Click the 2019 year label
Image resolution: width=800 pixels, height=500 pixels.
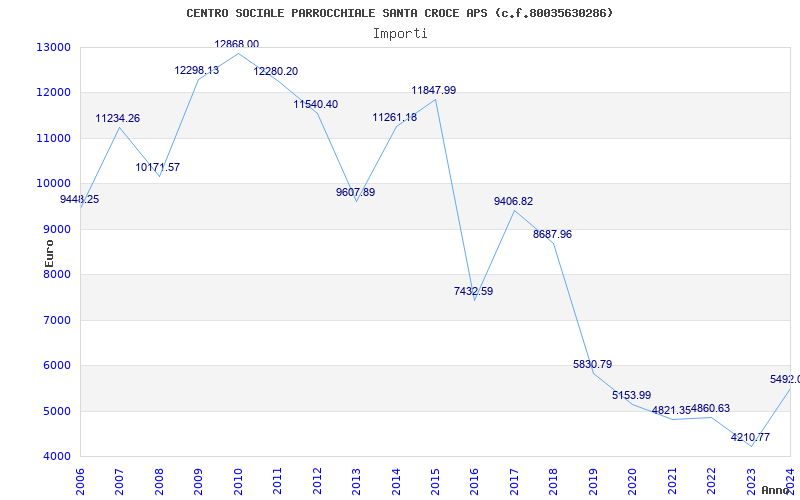pyautogui.click(x=593, y=481)
